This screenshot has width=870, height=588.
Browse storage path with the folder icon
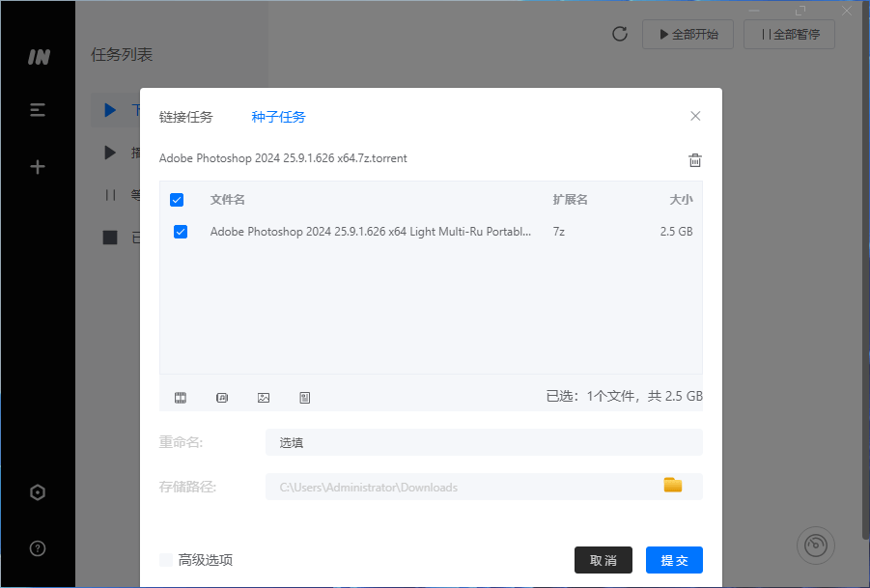click(672, 485)
